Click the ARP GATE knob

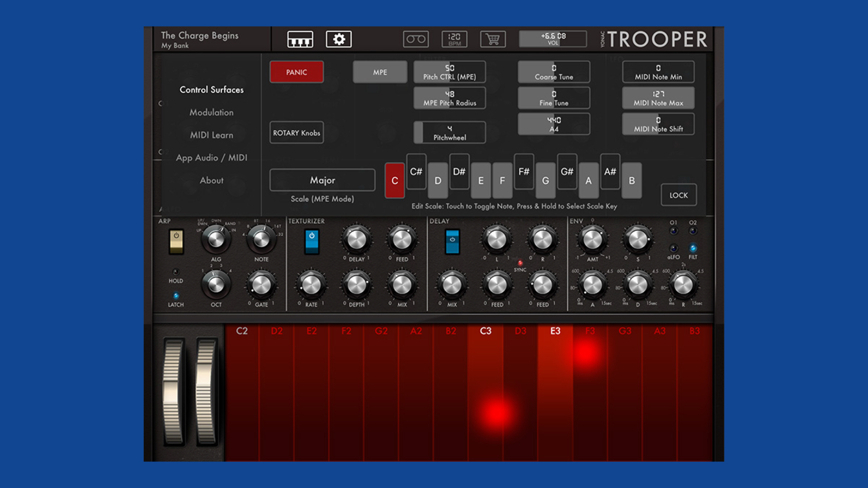(261, 285)
